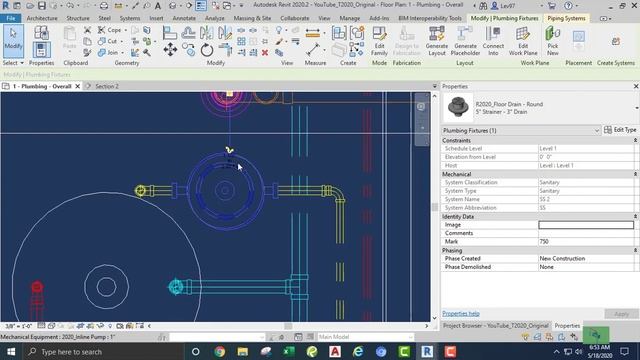Open Google Chrome from the taskbar

[220, 351]
